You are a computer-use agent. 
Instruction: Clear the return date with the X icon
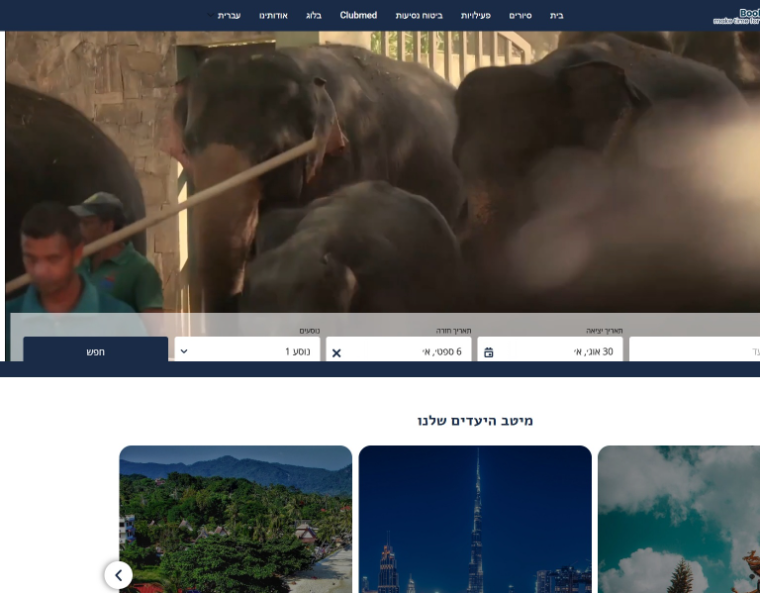(x=336, y=353)
